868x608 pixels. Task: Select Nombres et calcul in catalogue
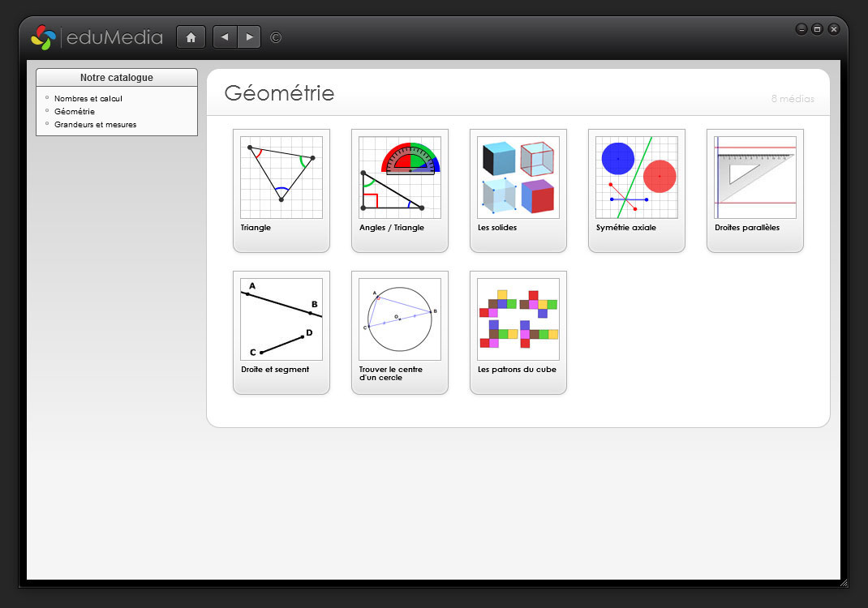(x=88, y=99)
